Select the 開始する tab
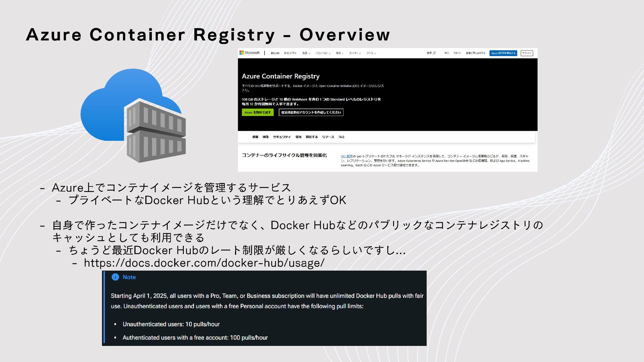644x362 pixels. point(312,137)
